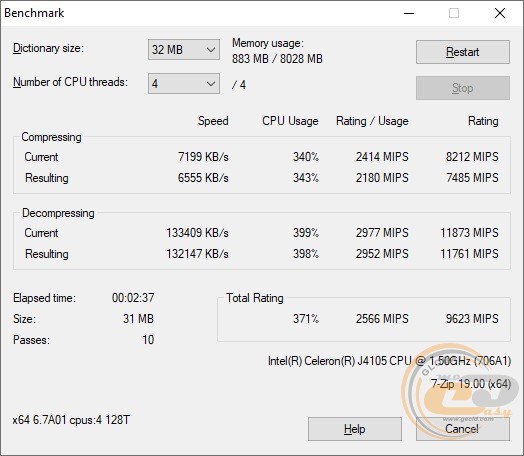Click the Compressing Resulting 7485 MIPS rating
524x456 pixels.
pos(472,177)
